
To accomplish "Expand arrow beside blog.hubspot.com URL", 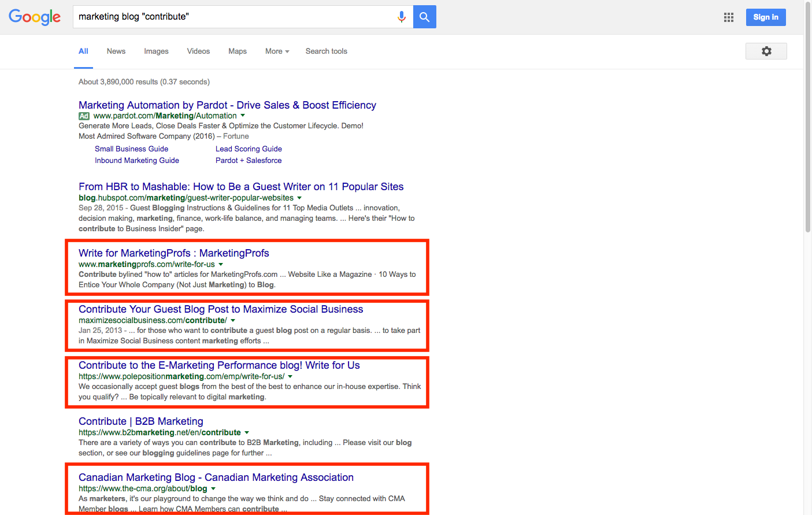I will [299, 198].
